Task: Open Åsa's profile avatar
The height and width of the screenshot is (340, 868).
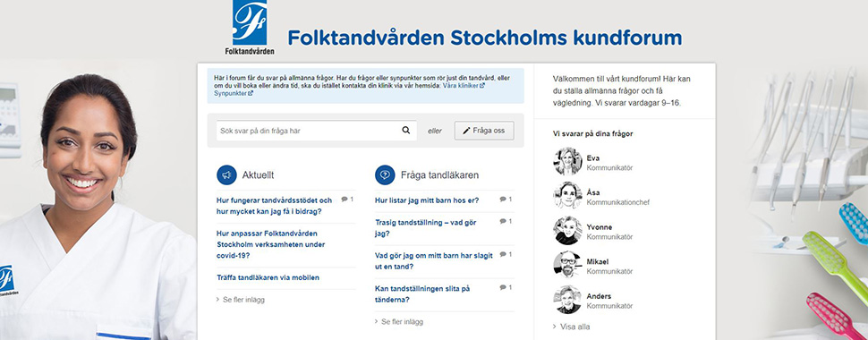Action: pos(567,196)
